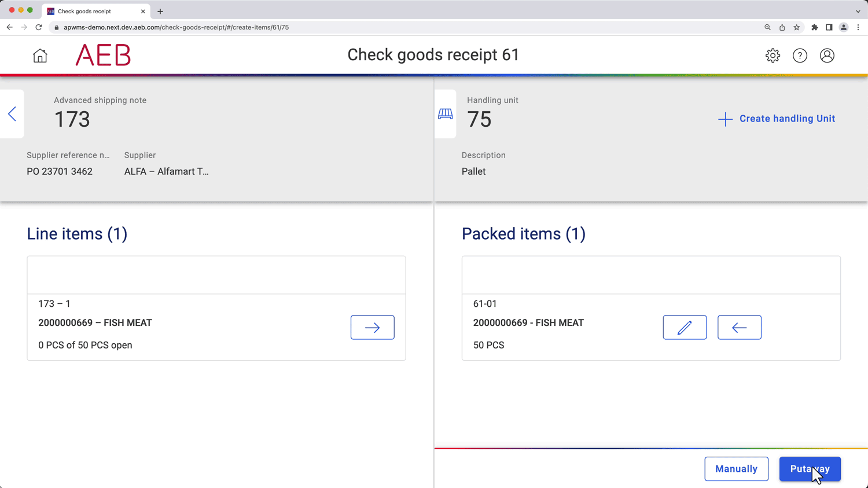Open the tab list dropdown arrow
Screen dimensions: 868x488
pos(859,10)
